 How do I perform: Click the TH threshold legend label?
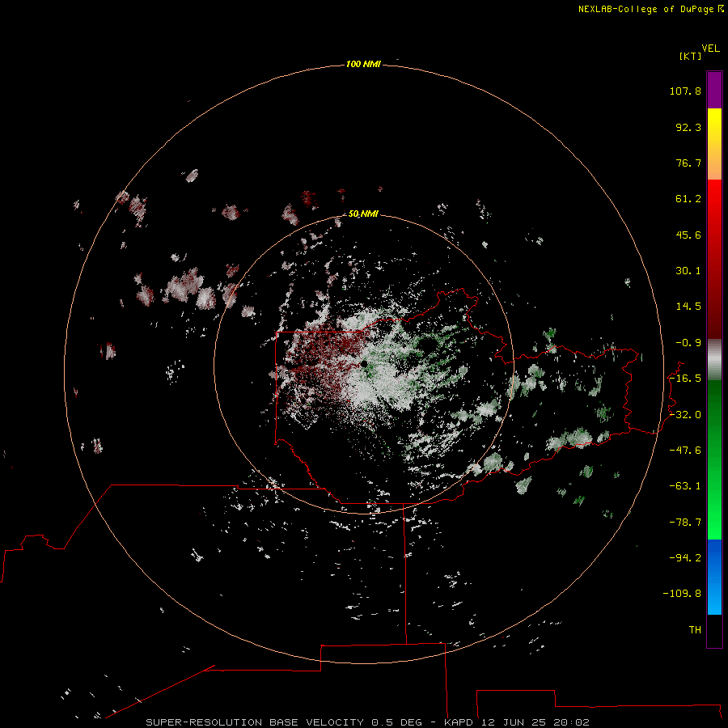695,630
